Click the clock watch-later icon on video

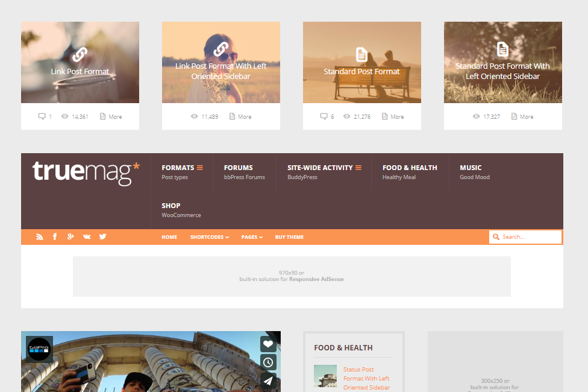pyautogui.click(x=268, y=362)
